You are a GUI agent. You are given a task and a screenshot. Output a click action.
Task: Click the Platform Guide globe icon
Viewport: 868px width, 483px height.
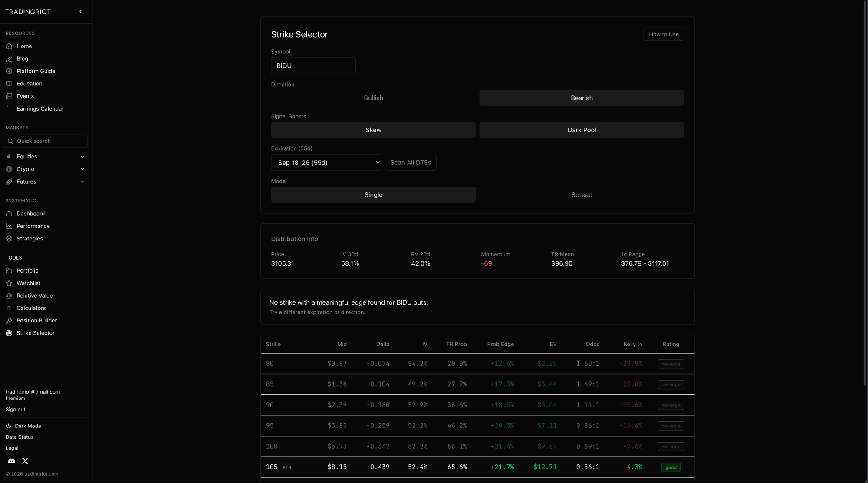[9, 71]
